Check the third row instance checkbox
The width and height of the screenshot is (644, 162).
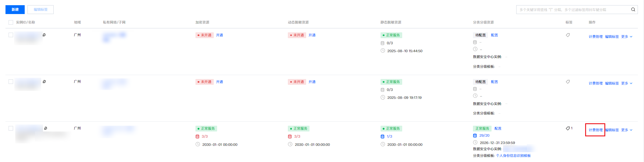click(x=11, y=128)
